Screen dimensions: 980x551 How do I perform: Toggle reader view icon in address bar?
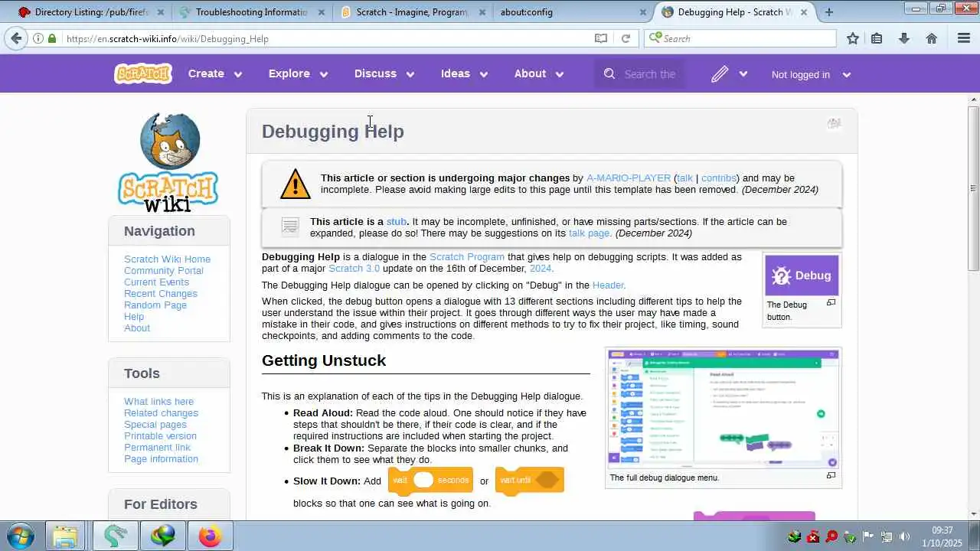click(601, 38)
